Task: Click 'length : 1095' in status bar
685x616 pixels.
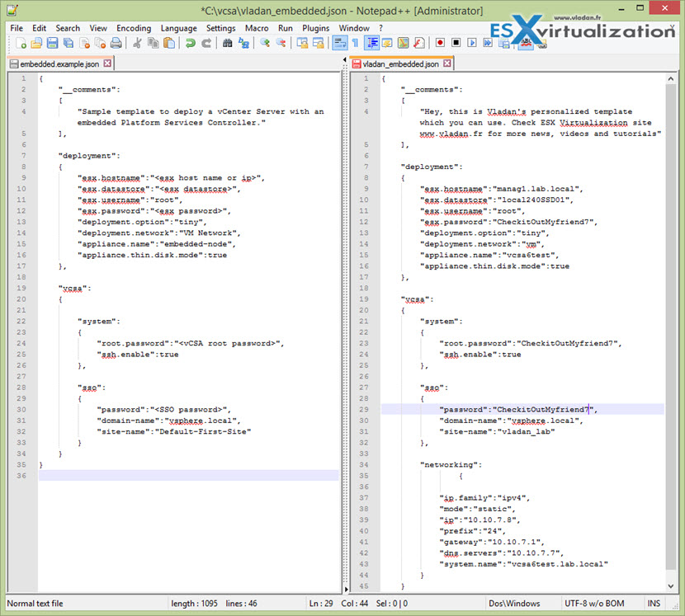Action: [x=195, y=604]
